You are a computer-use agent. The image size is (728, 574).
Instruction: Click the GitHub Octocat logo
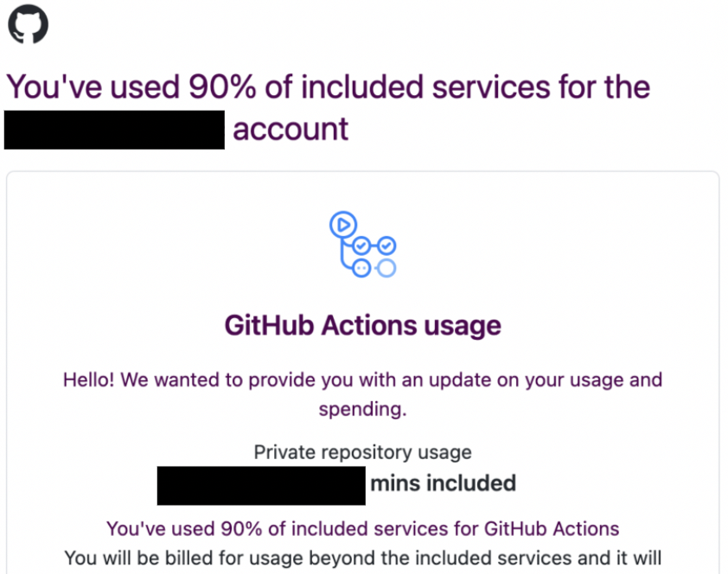29,23
